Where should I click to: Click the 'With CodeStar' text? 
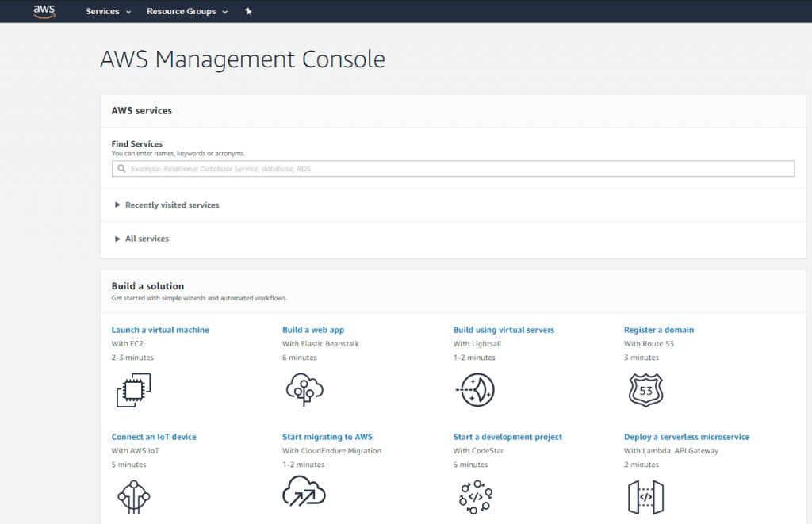pyautogui.click(x=478, y=451)
